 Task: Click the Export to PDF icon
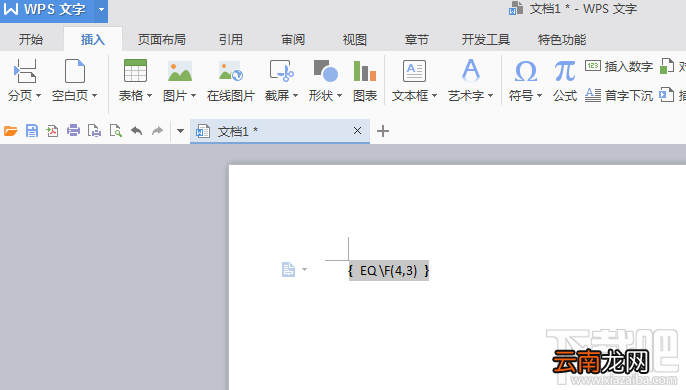(x=52, y=131)
